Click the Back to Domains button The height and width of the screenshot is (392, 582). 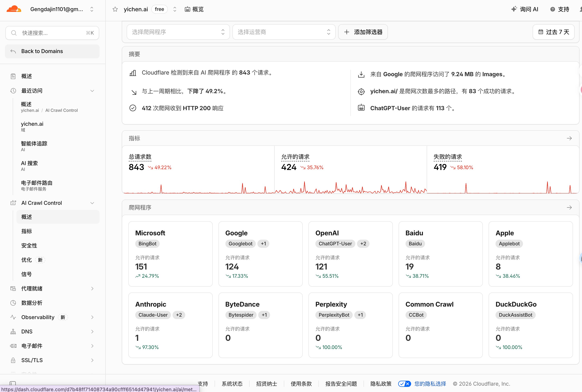[x=52, y=51]
